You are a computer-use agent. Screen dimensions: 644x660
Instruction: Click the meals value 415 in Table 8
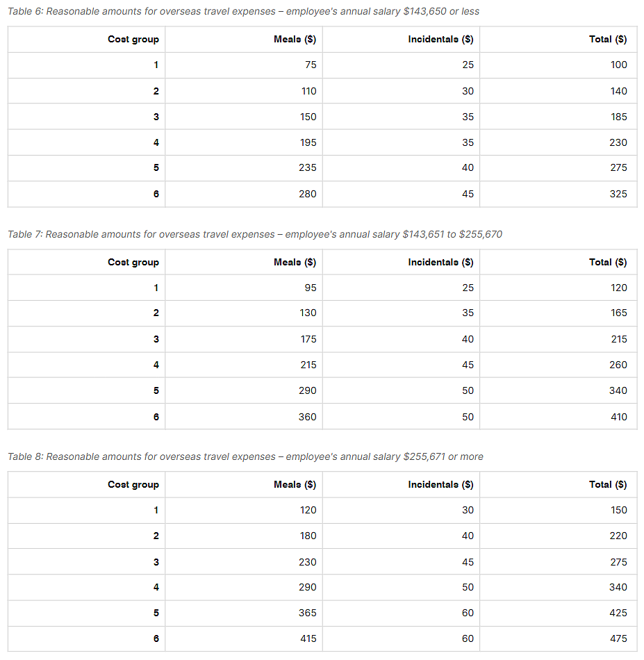click(x=308, y=638)
